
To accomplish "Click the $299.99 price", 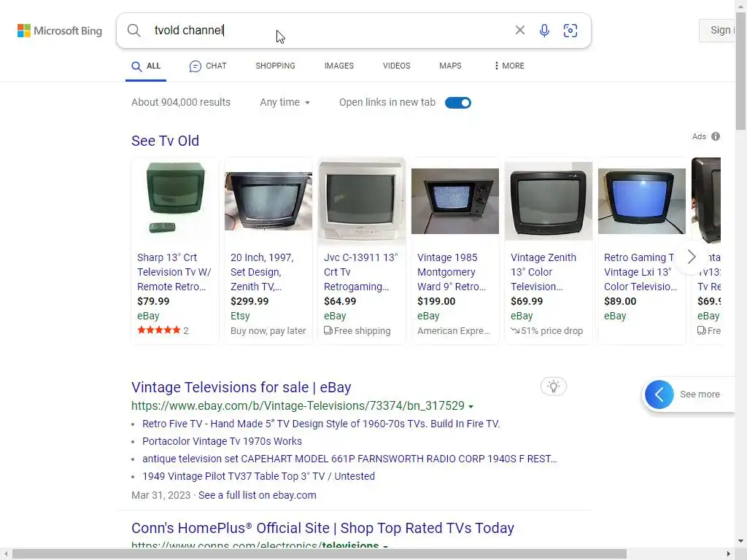I will click(249, 301).
